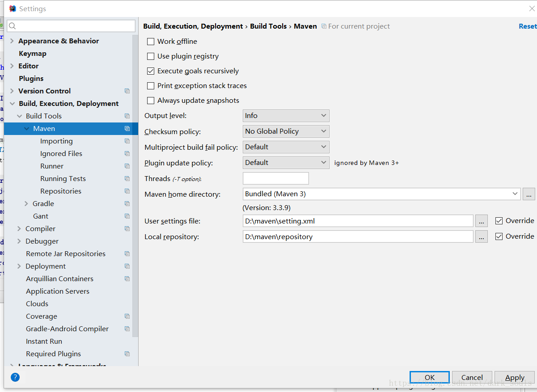Click the project-level icon beside Arquillian Containers

(127, 278)
